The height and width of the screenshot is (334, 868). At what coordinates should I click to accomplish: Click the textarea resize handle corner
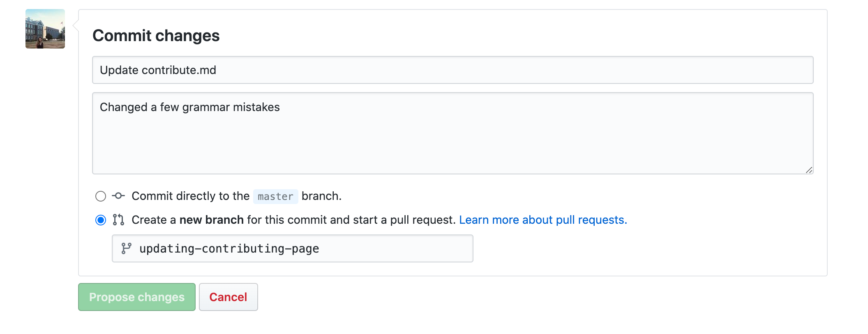[809, 170]
